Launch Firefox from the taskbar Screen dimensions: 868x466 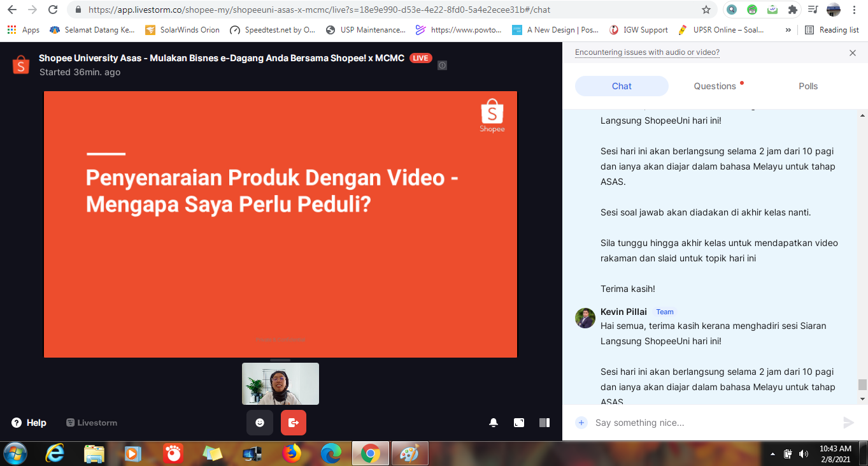tap(292, 453)
